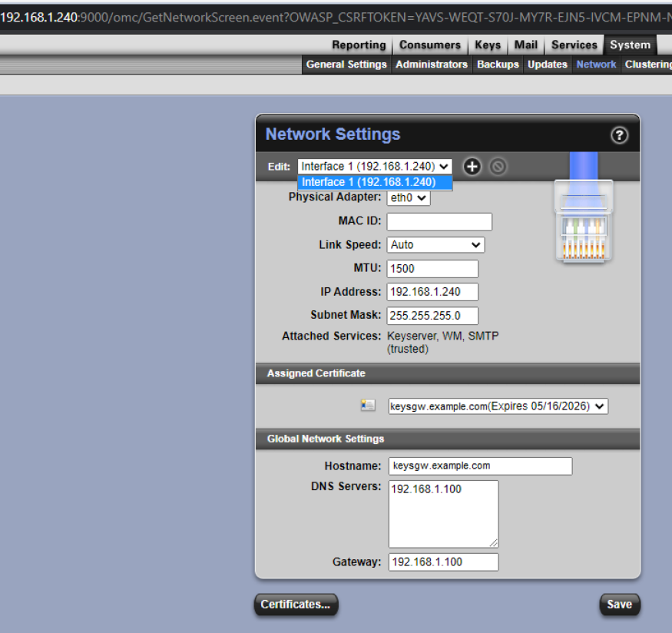Open General Settings submenu item
The image size is (672, 633).
tap(346, 65)
